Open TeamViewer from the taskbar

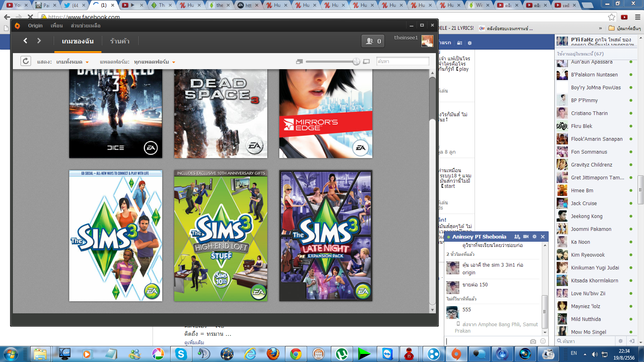pyautogui.click(x=387, y=354)
